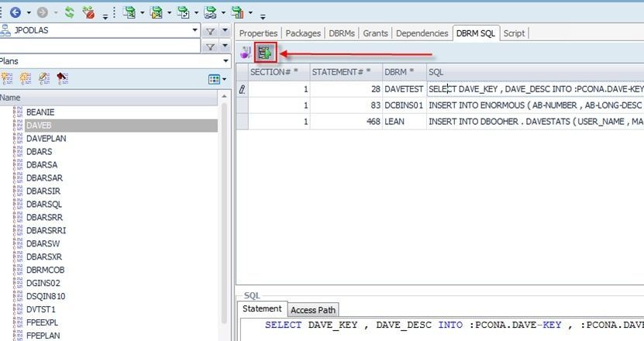Image resolution: width=644 pixels, height=341 pixels.
Task: Select the FPEEXPL plan
Action: [42, 322]
